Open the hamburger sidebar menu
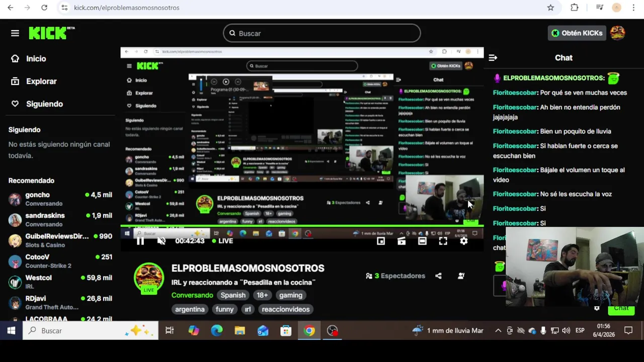644x362 pixels. coord(15,33)
